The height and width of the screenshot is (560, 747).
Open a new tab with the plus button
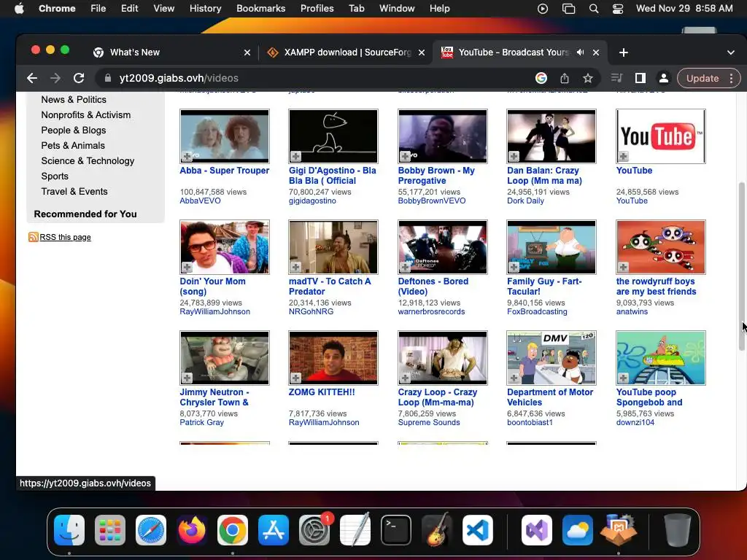coord(624,52)
